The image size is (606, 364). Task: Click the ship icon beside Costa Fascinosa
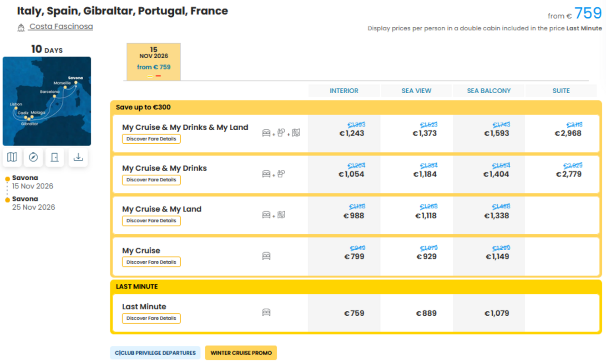click(21, 28)
